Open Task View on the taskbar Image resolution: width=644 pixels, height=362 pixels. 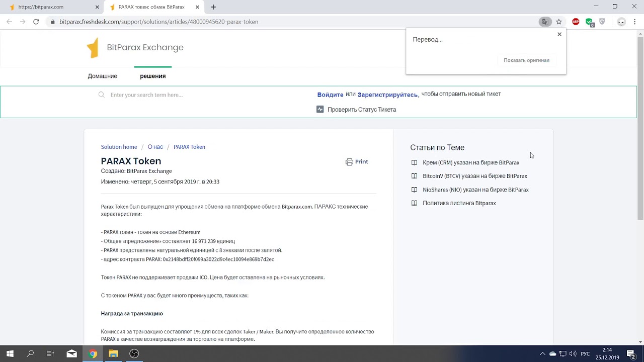tap(50, 353)
